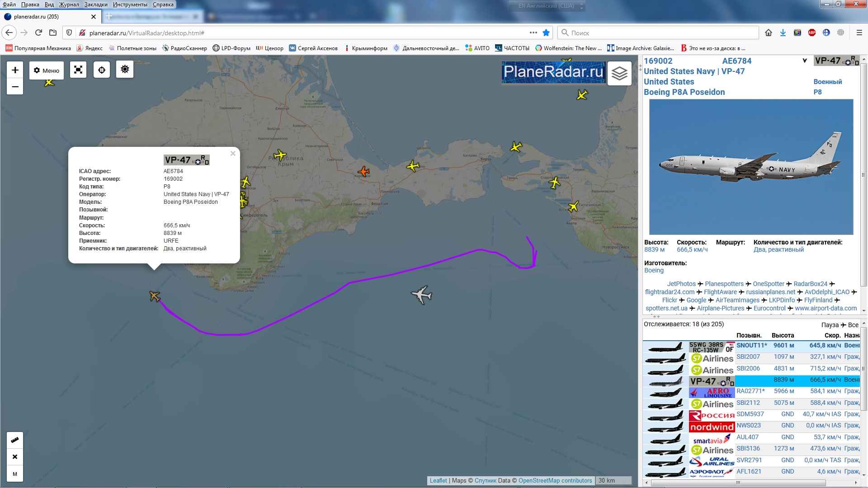
Task: Click the Все link in the aircraft list
Action: tap(853, 325)
